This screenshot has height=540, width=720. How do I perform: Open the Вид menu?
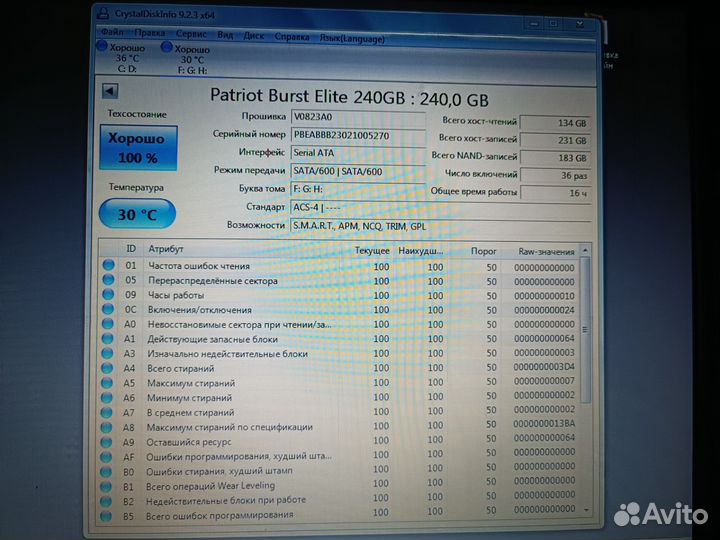click(225, 35)
